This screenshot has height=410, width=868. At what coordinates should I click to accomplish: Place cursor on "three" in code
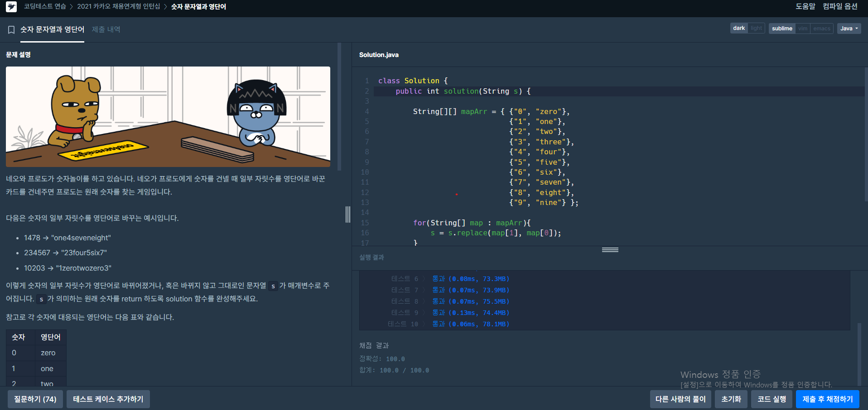(x=551, y=142)
